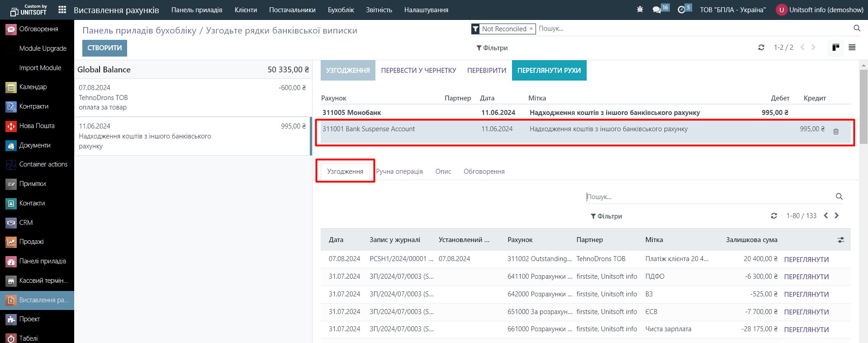Click ПЕРЕГЛЯНУТИ РУХИ button
The width and height of the screenshot is (868, 343).
549,71
